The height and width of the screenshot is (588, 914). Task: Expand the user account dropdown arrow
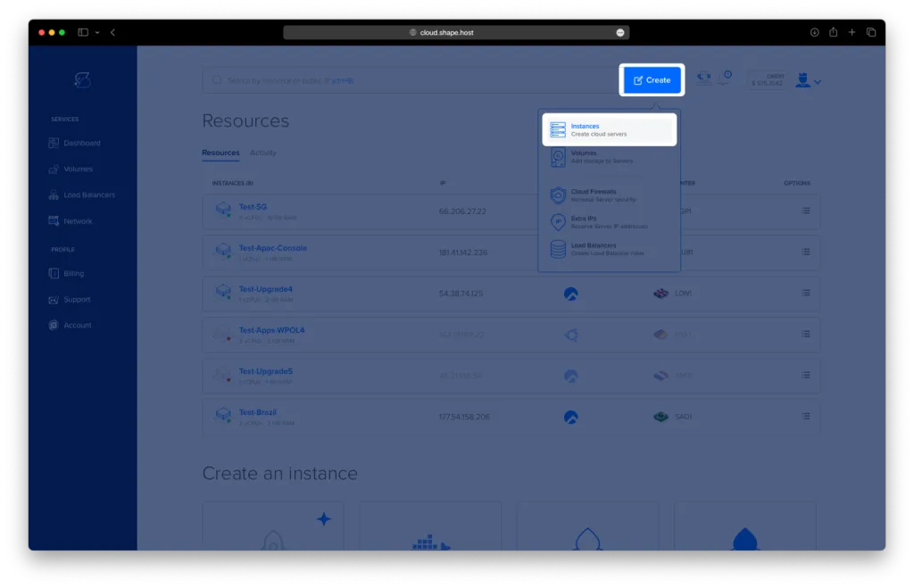pos(818,82)
